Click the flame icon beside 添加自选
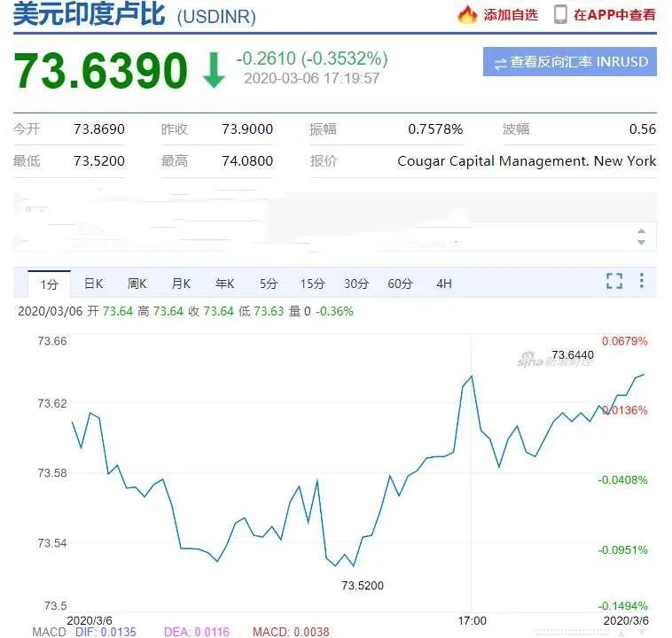The width and height of the screenshot is (672, 638). pos(467,14)
